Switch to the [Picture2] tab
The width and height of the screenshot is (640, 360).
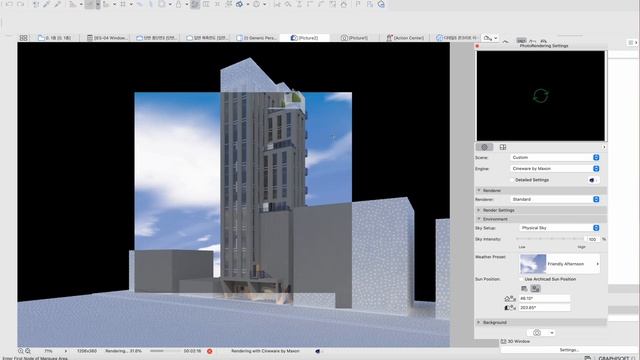point(304,38)
